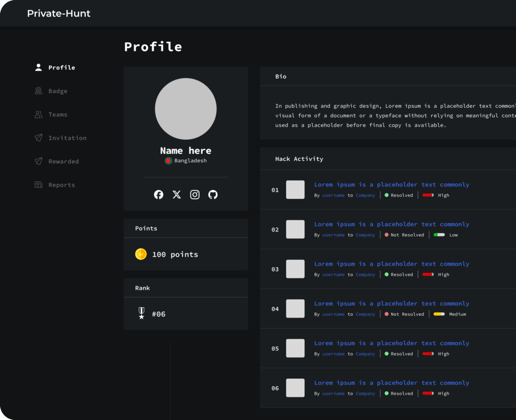Image resolution: width=516 pixels, height=420 pixels.
Task: Open the Facebook social icon
Action: tap(159, 195)
